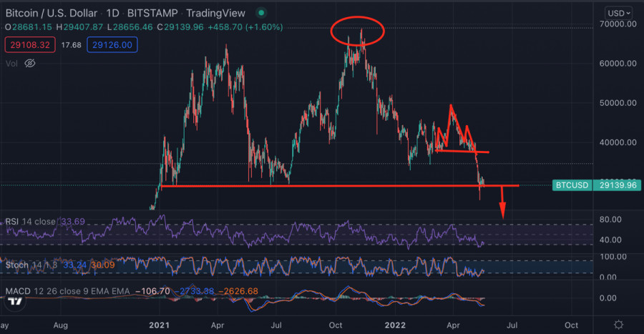The height and width of the screenshot is (334, 644).
Task: Open the USD currency dropdown
Action: coord(619,13)
